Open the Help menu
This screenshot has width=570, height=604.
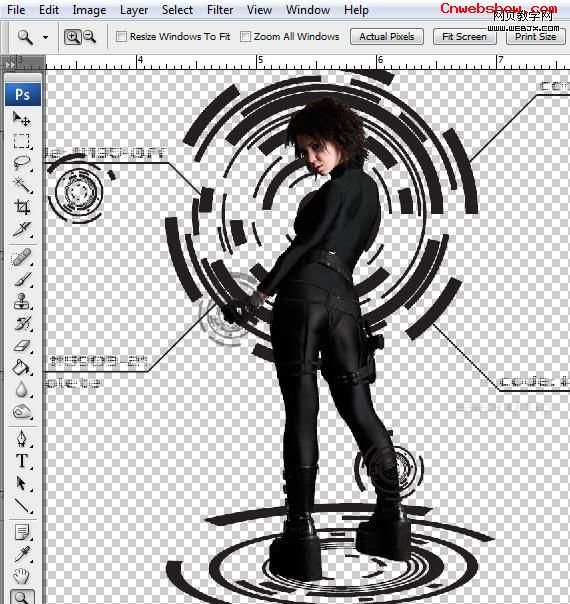pyautogui.click(x=356, y=10)
